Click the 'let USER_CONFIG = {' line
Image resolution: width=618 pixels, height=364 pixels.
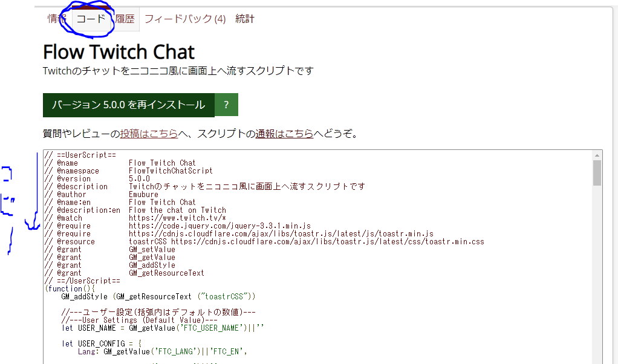coord(102,344)
